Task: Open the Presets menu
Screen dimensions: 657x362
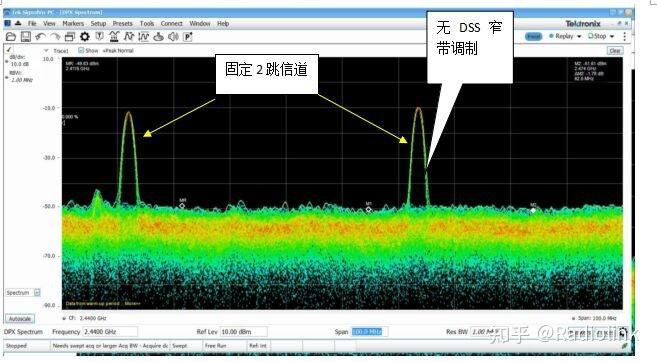Action: pyautogui.click(x=123, y=23)
